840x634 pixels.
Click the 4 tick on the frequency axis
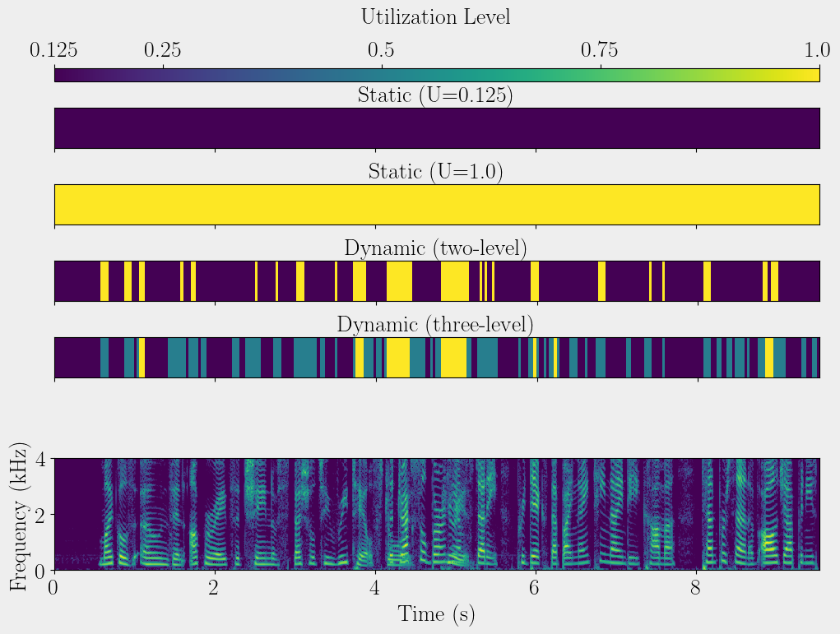[38, 459]
